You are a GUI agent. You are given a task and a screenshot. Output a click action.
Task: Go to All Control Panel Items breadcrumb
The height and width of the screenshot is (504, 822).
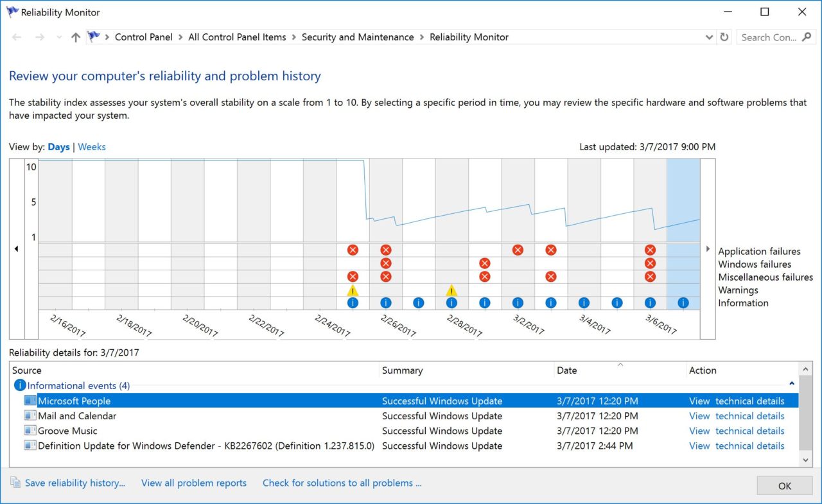[x=237, y=37]
